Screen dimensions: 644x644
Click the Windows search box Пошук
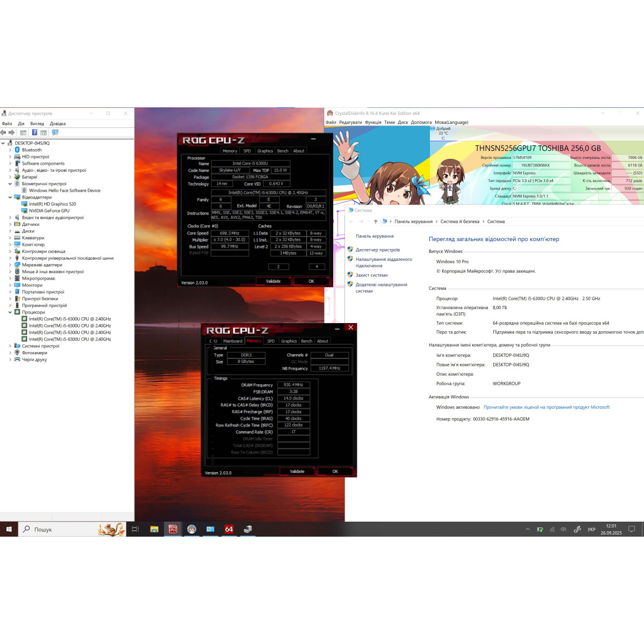tap(72, 529)
